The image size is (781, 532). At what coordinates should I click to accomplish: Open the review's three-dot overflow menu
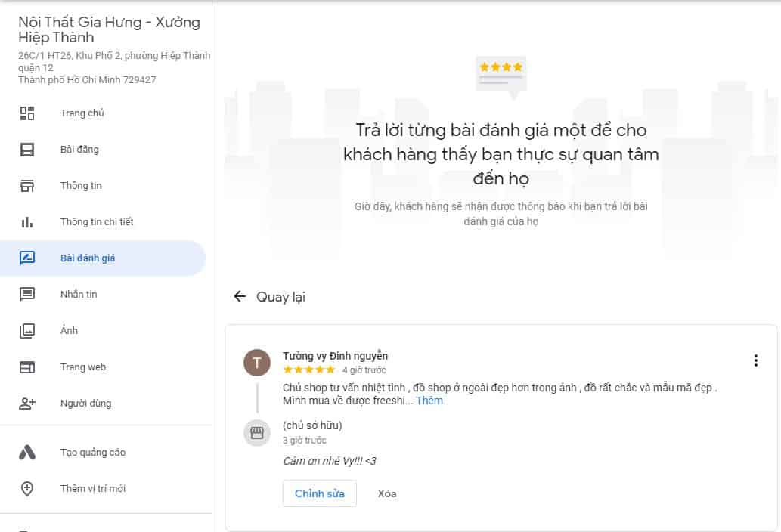point(755,360)
